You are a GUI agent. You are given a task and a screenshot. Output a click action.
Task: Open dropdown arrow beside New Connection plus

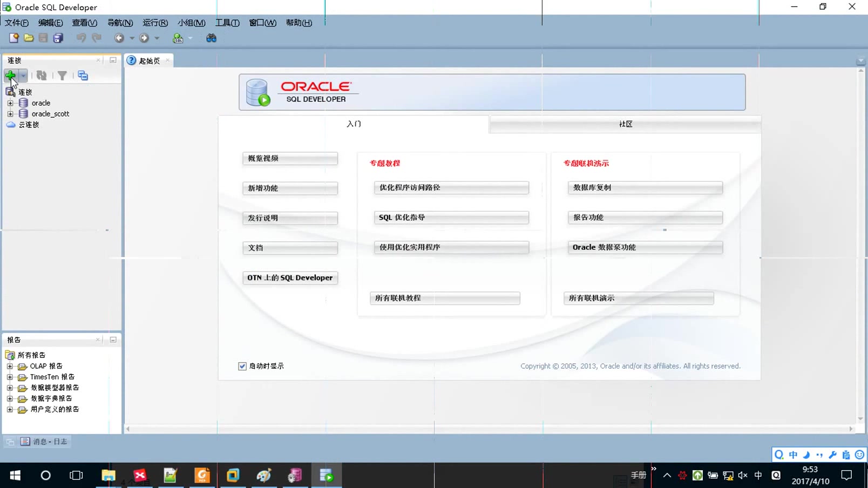[x=23, y=76]
